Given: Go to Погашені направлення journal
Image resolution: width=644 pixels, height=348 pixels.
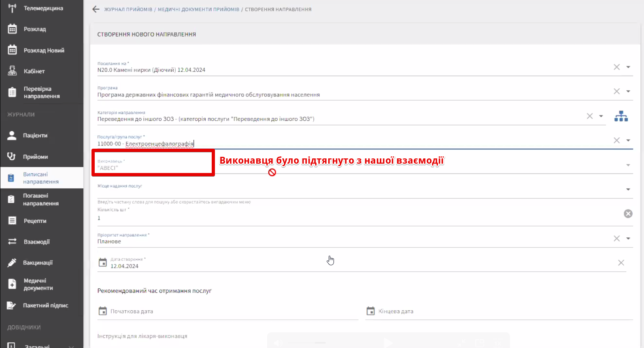Looking at the screenshot, I should [40, 200].
